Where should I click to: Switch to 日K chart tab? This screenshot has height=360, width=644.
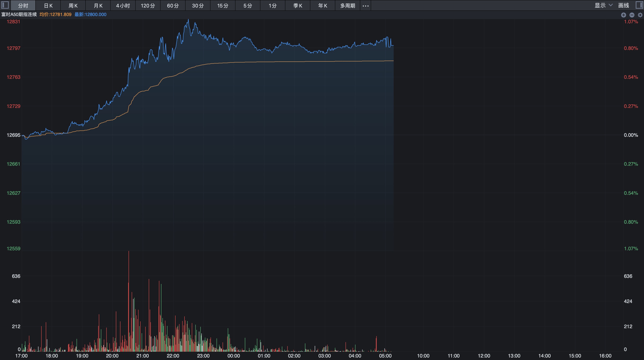[x=48, y=5]
